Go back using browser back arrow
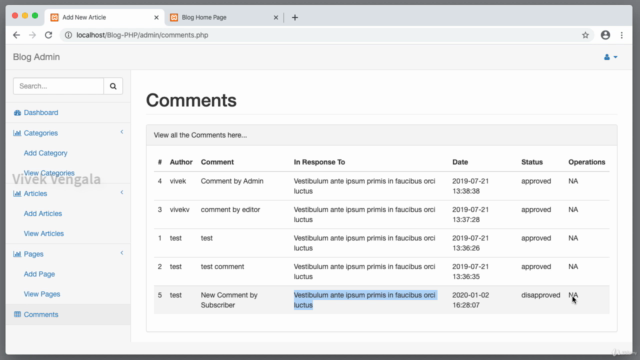The image size is (640, 360). coord(16,35)
